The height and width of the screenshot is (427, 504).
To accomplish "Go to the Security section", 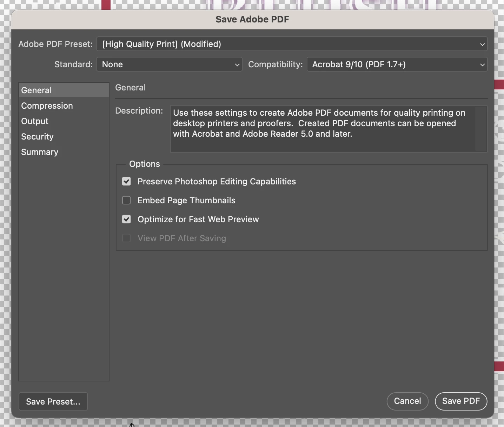I will point(64,136).
